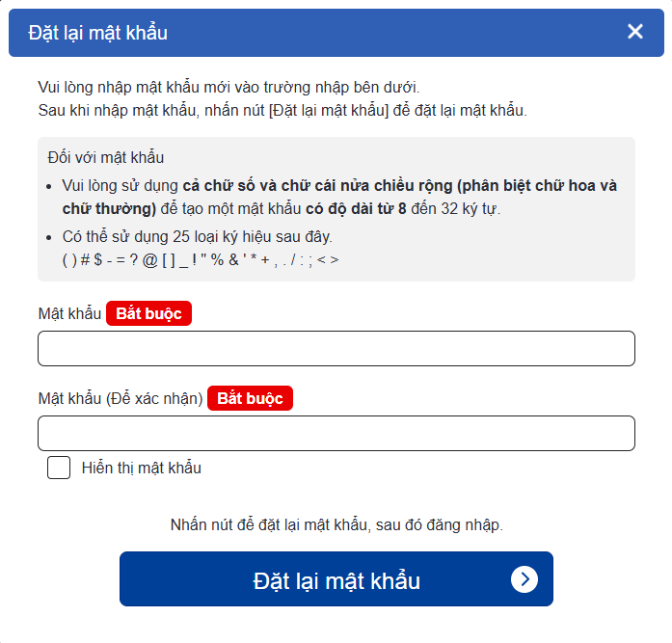Click the Vui lòng nhập mật khẩu mới instruction
The width and height of the screenshot is (672, 643).
(x=228, y=87)
